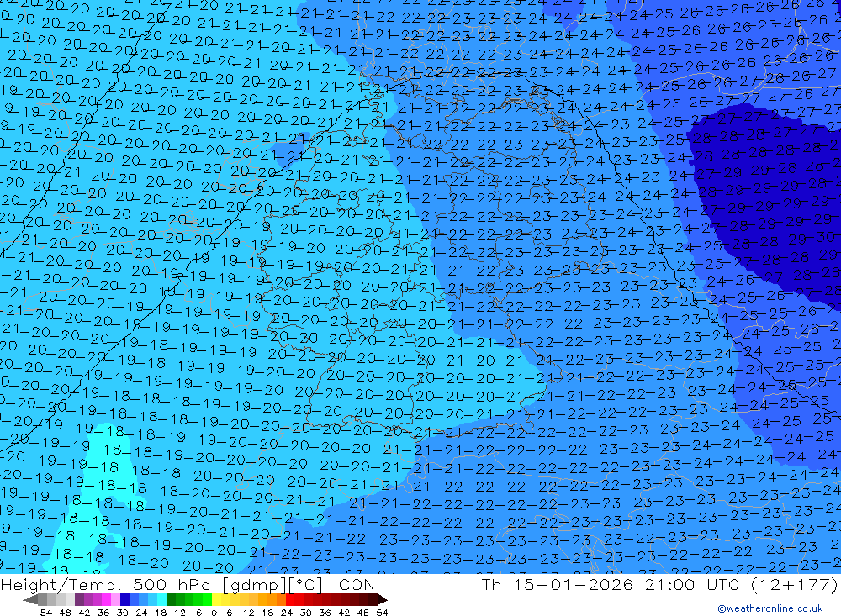Click the right dark arrow of the legend bar

(x=383, y=599)
